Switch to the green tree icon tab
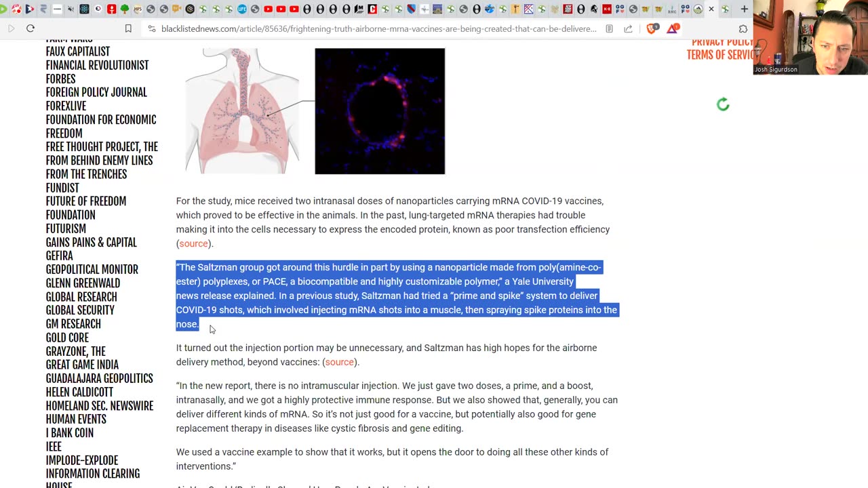This screenshot has height=488, width=868. tap(125, 9)
